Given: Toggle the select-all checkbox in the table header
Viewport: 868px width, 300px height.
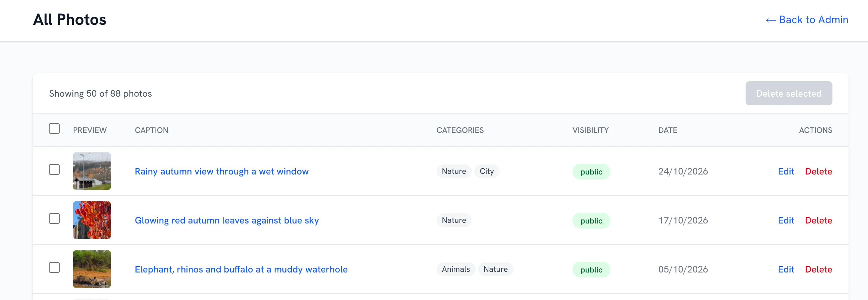Looking at the screenshot, I should (x=54, y=129).
